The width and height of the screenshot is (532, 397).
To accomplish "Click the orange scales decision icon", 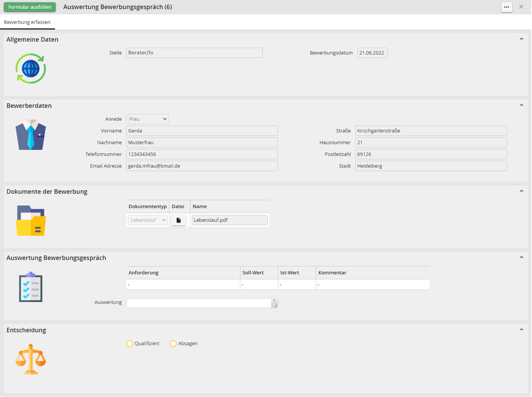I will pos(31,359).
